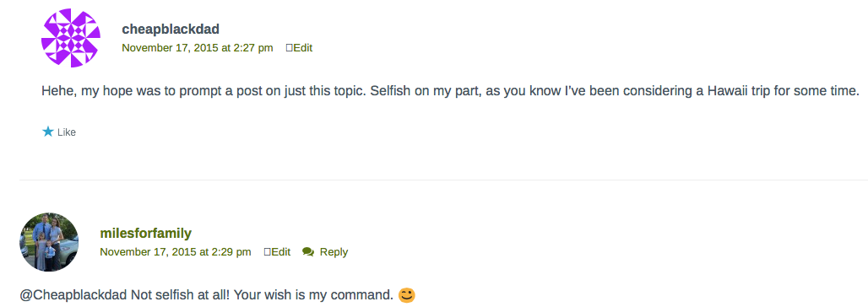Viewport: 868px width, 307px height.
Task: Click the divider line between comments
Action: pos(443,180)
